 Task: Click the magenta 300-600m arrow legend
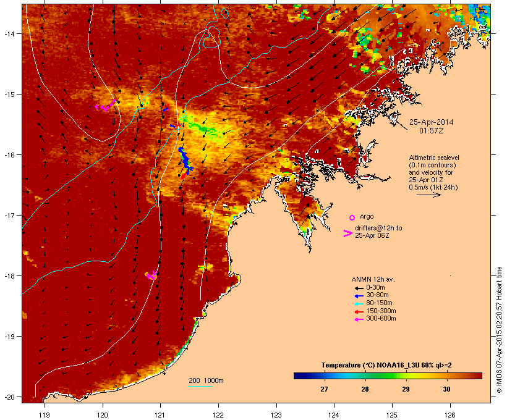[x=359, y=319]
